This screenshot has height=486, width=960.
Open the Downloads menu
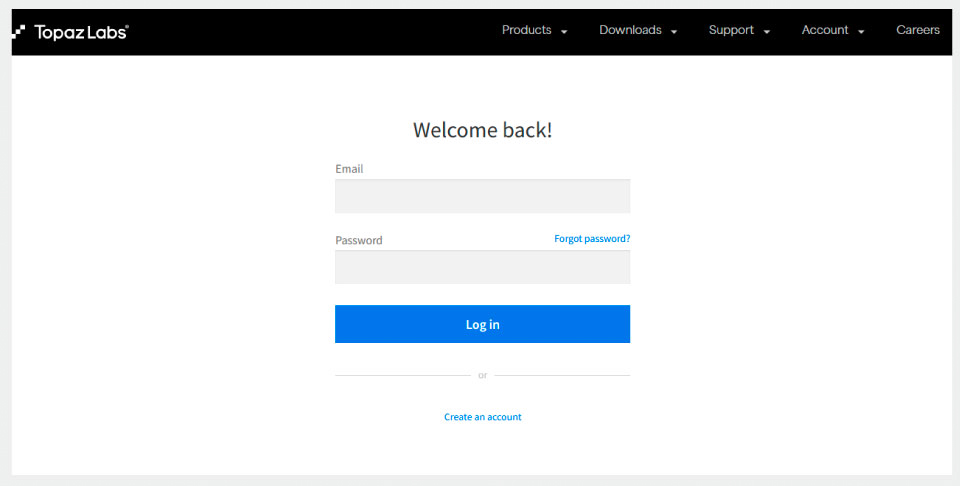tap(630, 30)
